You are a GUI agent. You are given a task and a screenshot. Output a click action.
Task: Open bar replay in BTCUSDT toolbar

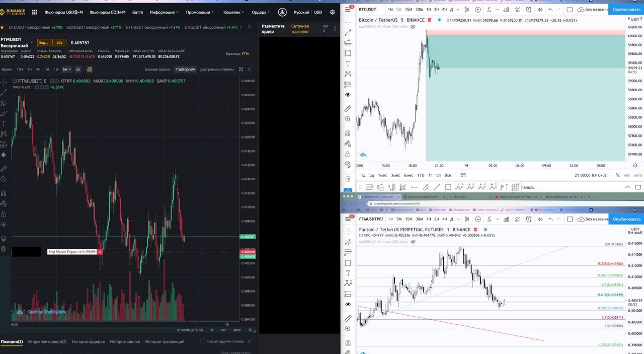point(540,9)
